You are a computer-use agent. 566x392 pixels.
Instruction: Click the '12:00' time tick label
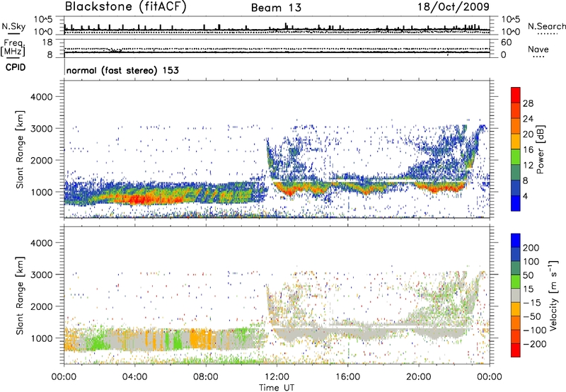[x=277, y=377]
